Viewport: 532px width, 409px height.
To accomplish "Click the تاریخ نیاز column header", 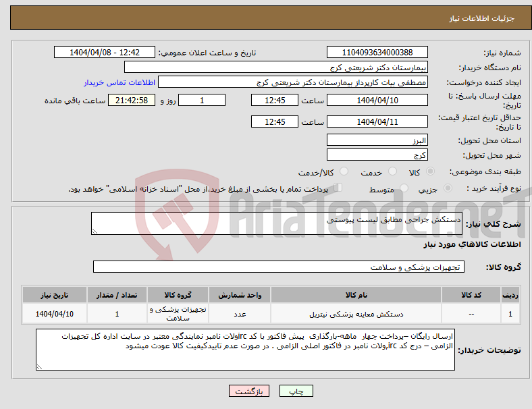I will [54, 295].
